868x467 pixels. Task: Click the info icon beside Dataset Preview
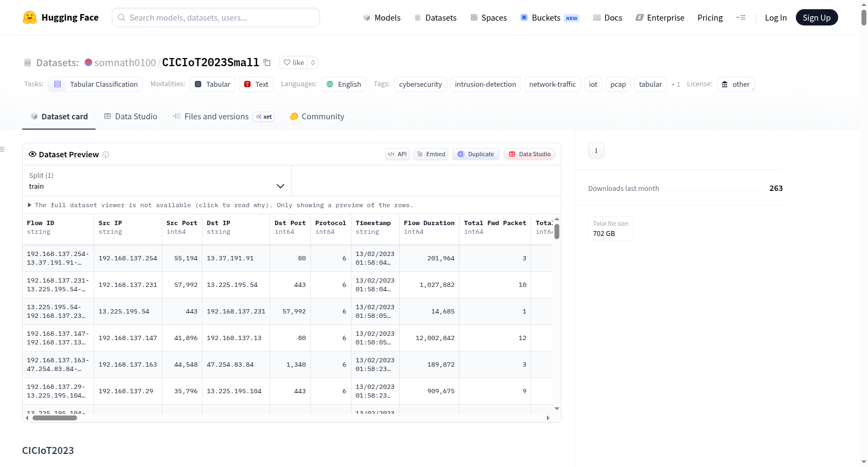tap(106, 155)
